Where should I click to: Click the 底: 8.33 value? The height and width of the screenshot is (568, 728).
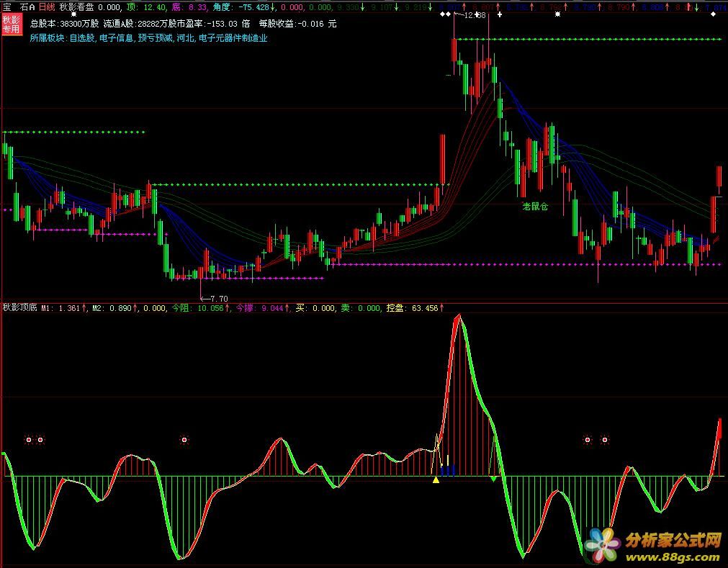click(x=189, y=7)
